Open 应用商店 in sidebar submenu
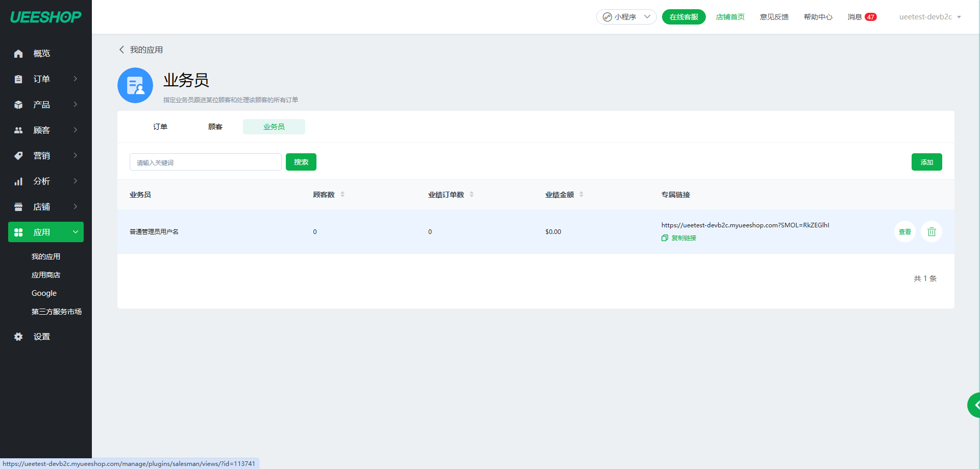 point(46,275)
